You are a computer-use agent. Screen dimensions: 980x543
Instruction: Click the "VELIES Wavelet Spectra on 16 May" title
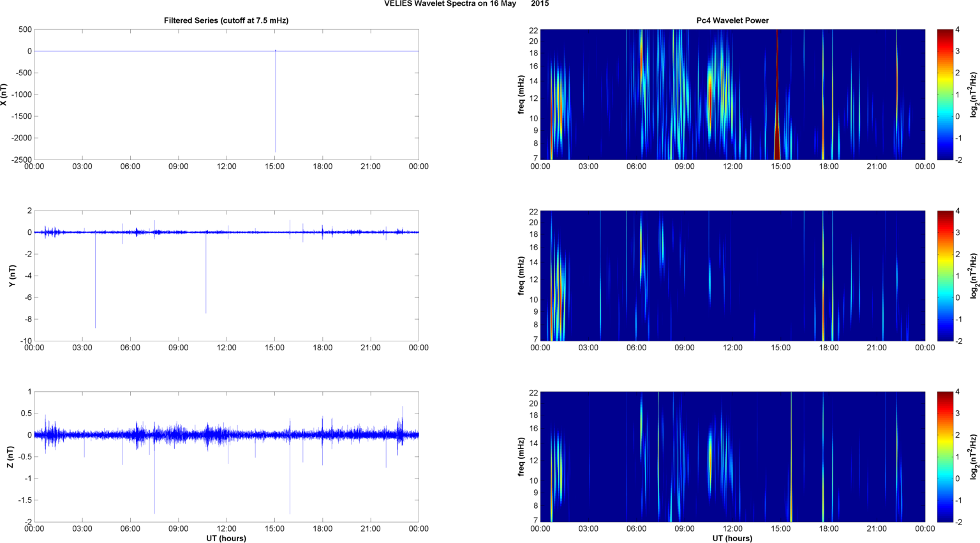click(450, 4)
